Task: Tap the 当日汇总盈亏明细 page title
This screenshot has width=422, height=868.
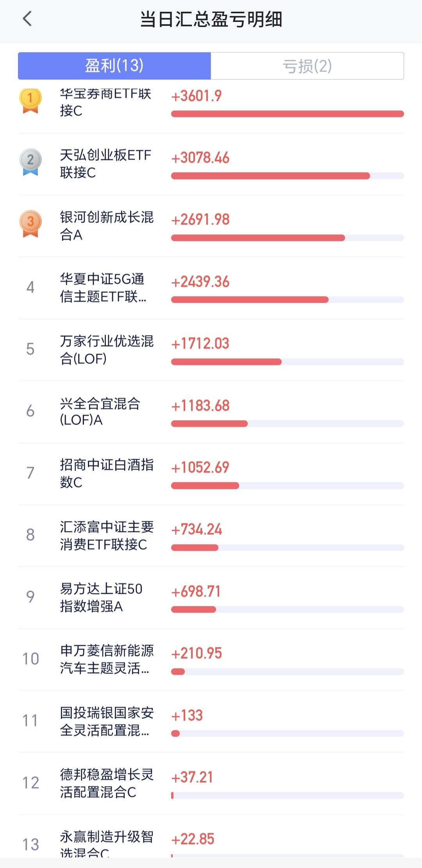Action: [x=211, y=19]
